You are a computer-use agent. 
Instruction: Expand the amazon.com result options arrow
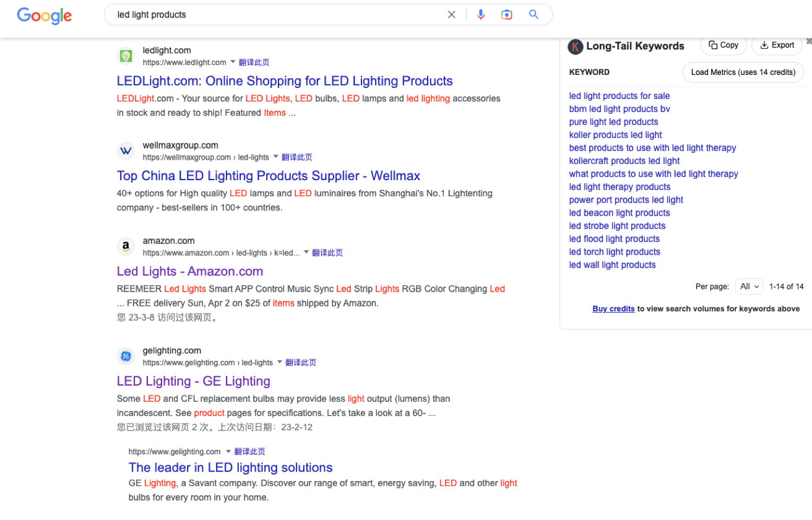(306, 253)
